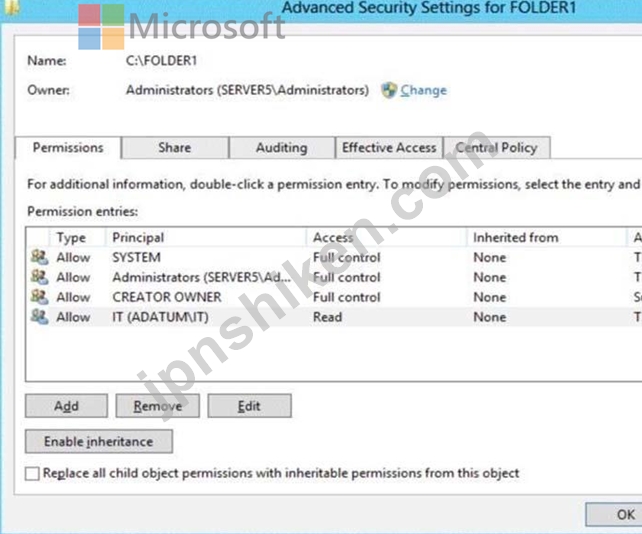642x534 pixels.
Task: Click the folder icon in the title bar
Action: click(11, 7)
